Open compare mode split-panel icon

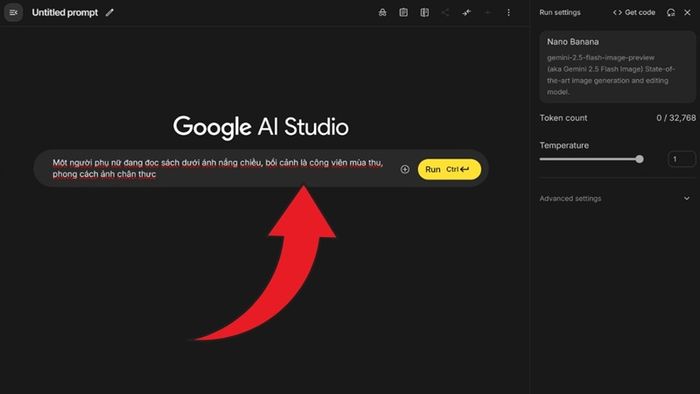coord(425,12)
